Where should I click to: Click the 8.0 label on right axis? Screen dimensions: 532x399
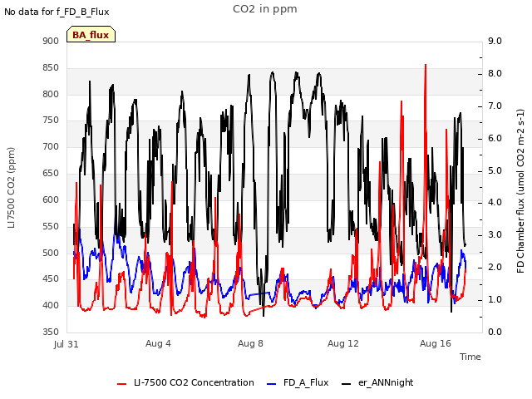coord(495,73)
